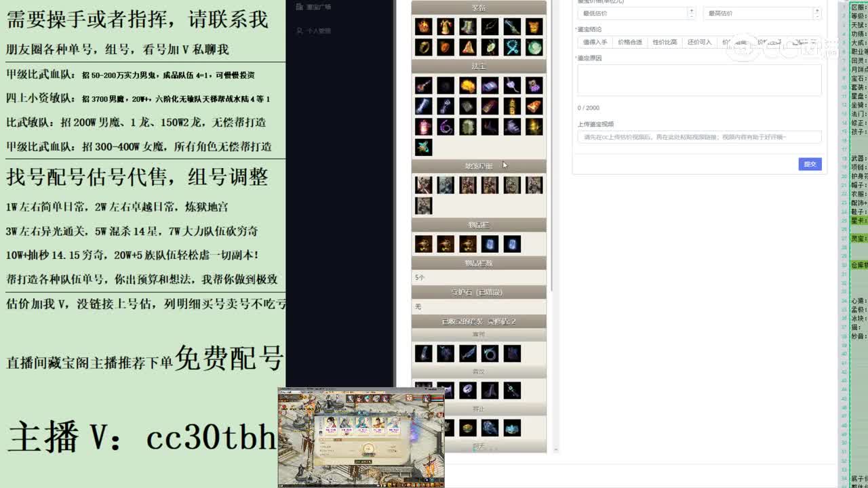Click the blue scroll icon in the 物品栏 row

click(490, 244)
